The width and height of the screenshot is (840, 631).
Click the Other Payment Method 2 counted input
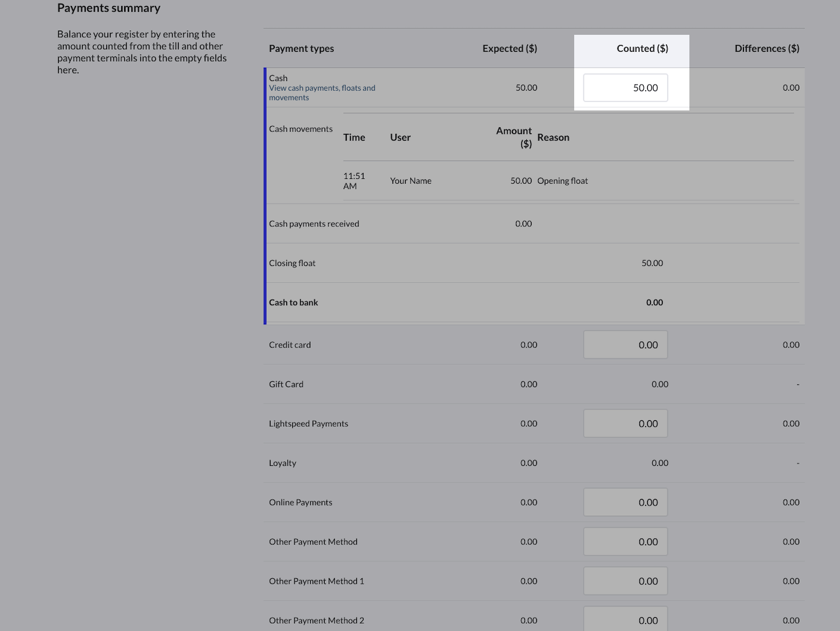pos(625,620)
